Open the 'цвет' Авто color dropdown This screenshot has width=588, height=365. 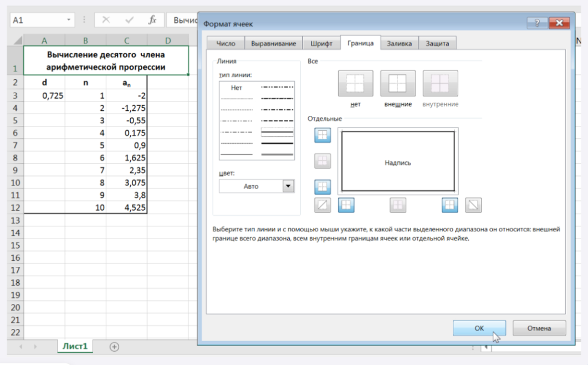click(288, 186)
